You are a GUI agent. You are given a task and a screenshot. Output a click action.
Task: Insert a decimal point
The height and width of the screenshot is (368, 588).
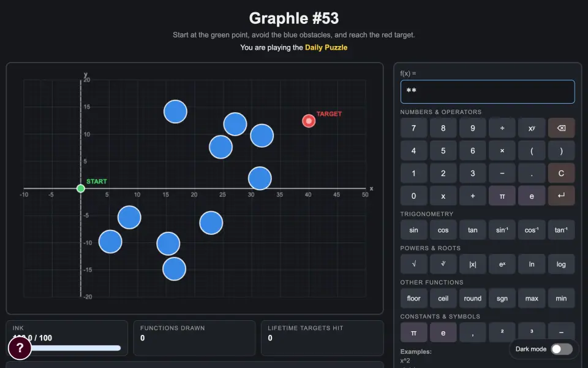coord(532,173)
